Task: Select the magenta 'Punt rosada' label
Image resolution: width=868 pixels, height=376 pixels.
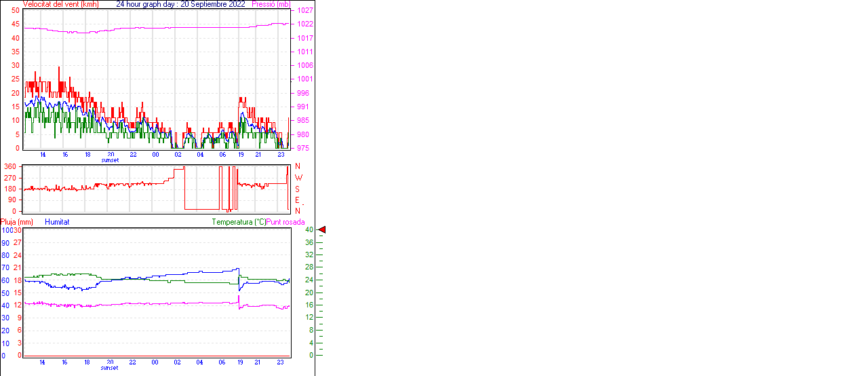Action: pos(285,222)
